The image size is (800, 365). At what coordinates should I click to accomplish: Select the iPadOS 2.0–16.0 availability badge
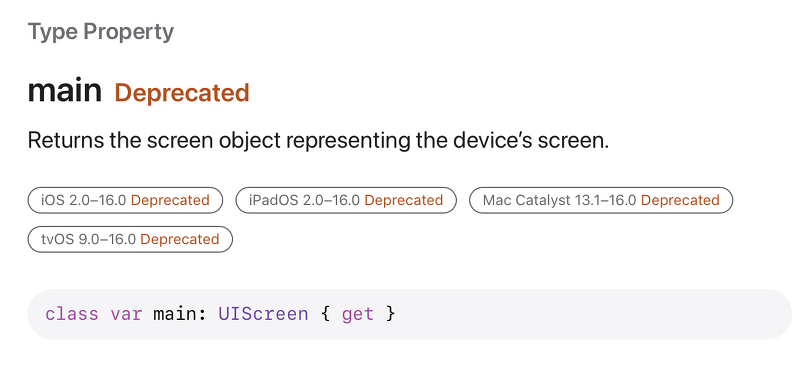tap(346, 200)
